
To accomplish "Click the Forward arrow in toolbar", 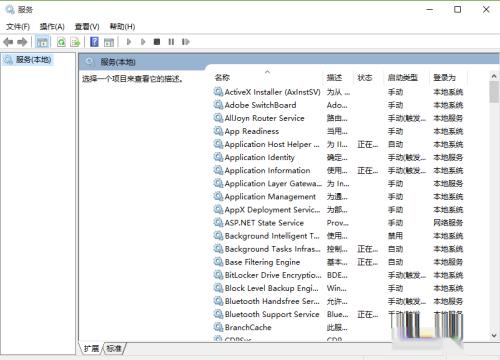I will (22, 42).
